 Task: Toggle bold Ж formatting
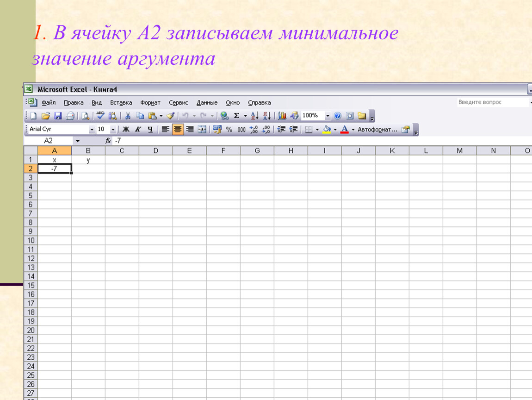[126, 129]
